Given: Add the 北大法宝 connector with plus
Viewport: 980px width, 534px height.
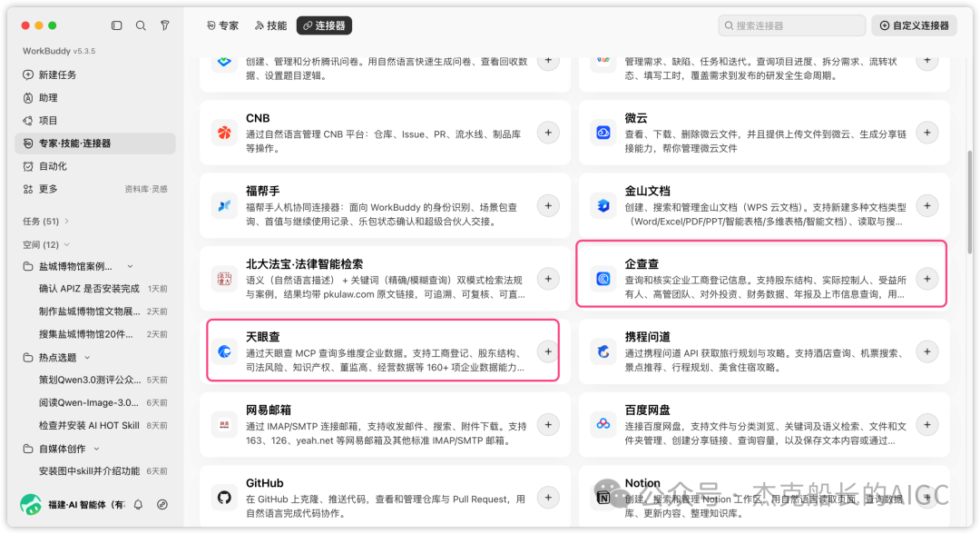Looking at the screenshot, I should 548,279.
